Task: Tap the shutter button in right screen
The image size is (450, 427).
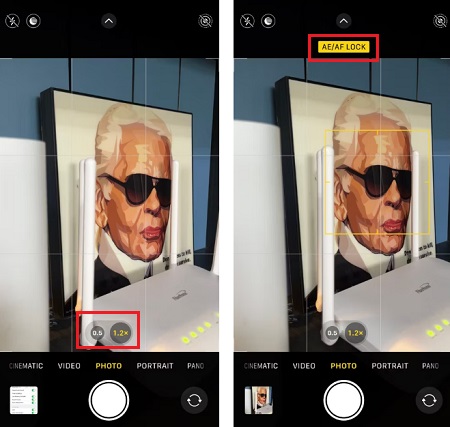Action: [x=344, y=400]
